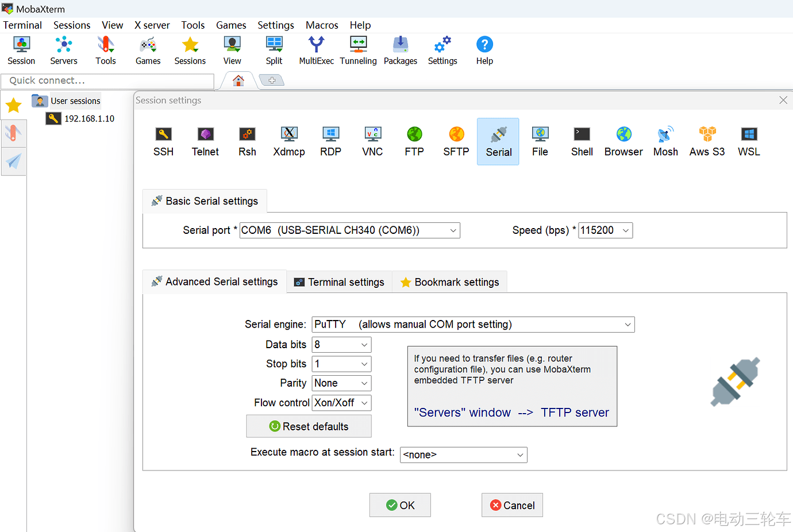
Task: Click the MultiExec toolbar icon
Action: pyautogui.click(x=316, y=51)
